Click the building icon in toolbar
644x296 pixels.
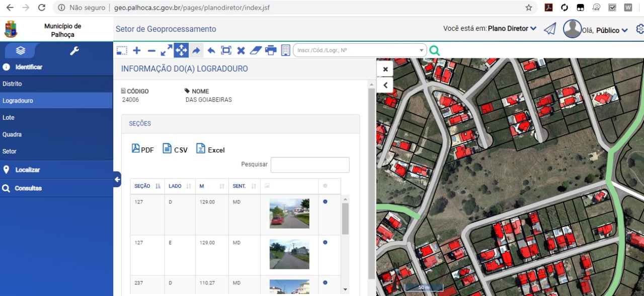coord(285,50)
